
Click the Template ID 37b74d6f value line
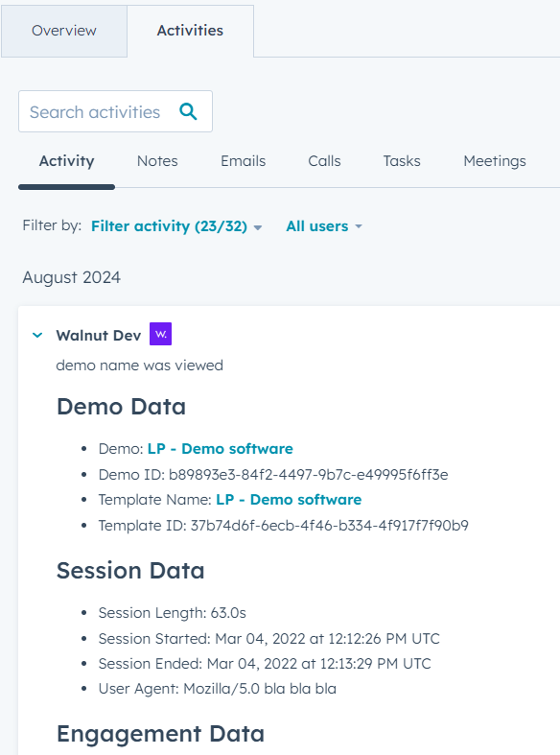click(x=284, y=526)
